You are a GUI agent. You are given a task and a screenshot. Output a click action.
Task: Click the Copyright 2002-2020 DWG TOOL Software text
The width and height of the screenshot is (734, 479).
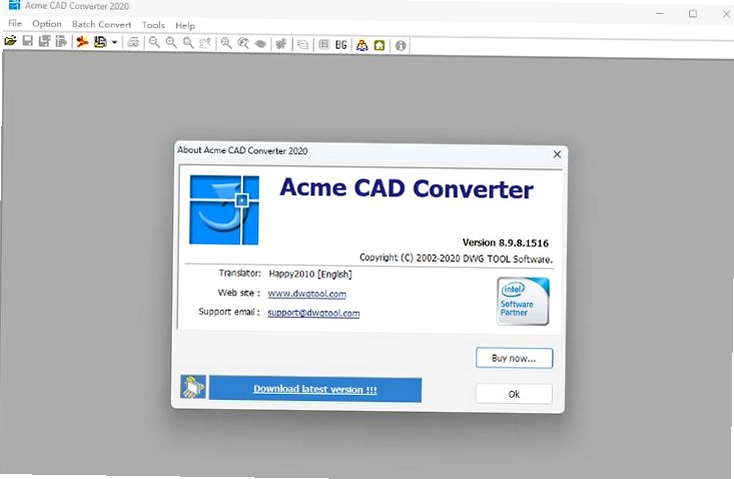(x=456, y=258)
